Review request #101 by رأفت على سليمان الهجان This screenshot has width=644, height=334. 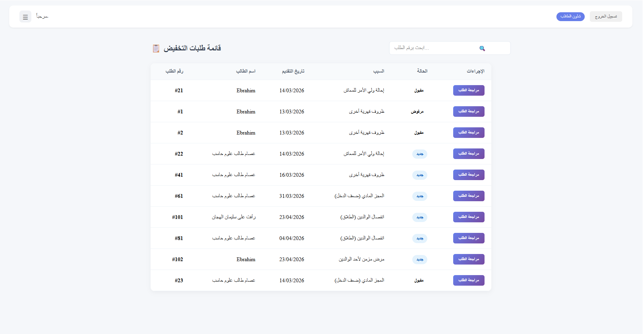click(469, 217)
